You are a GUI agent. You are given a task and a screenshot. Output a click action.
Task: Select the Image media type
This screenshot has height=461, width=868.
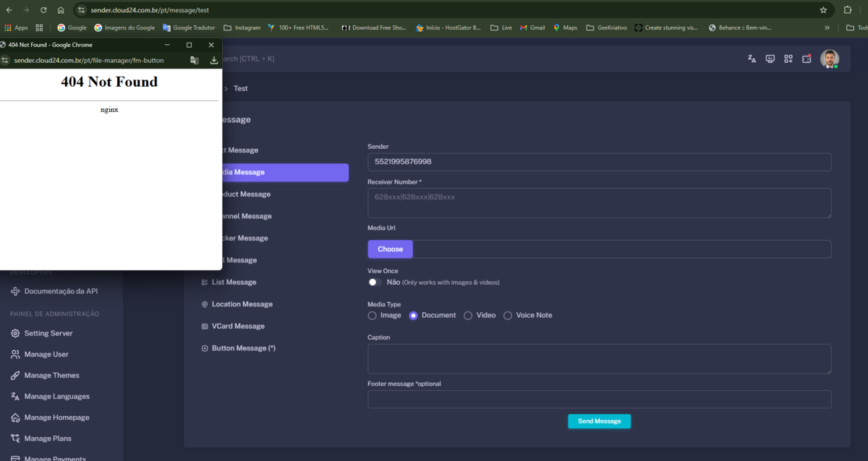pyautogui.click(x=373, y=315)
